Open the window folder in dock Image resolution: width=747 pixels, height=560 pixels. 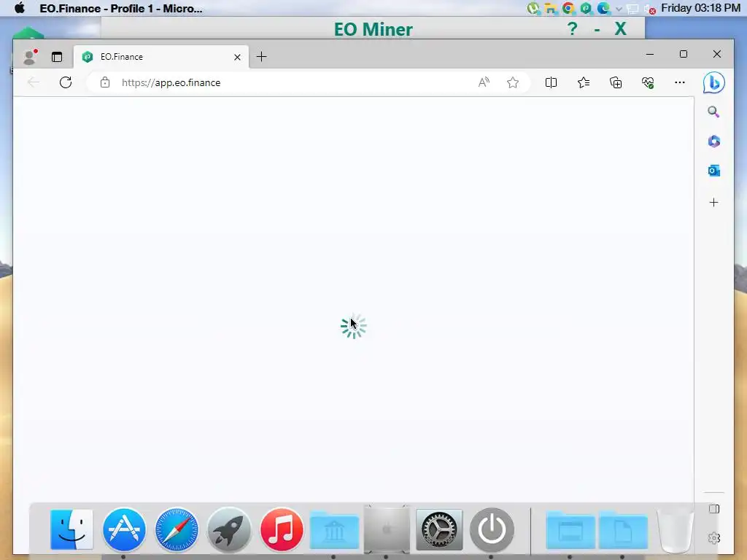click(570, 530)
